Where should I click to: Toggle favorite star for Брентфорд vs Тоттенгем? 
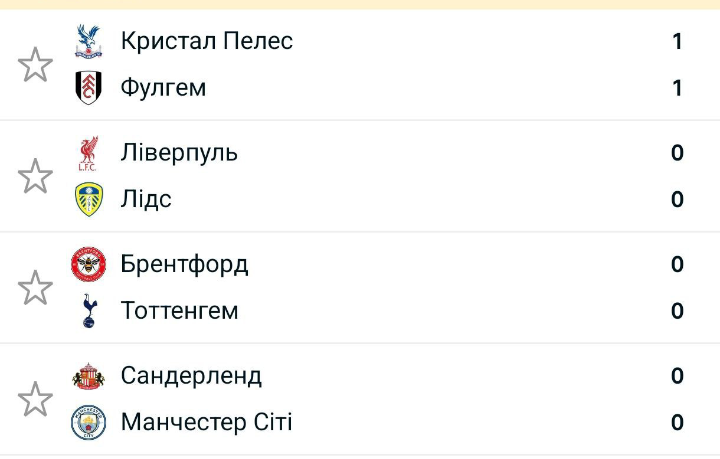tap(36, 288)
